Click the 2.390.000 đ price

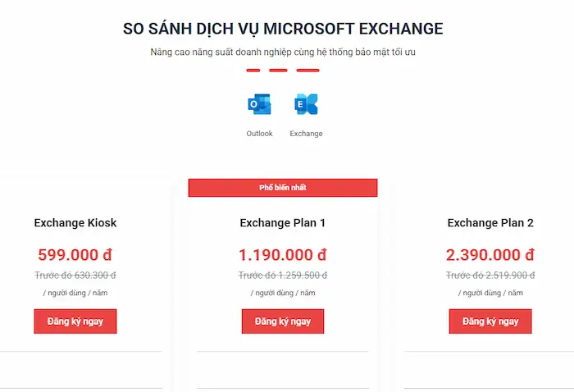click(490, 254)
